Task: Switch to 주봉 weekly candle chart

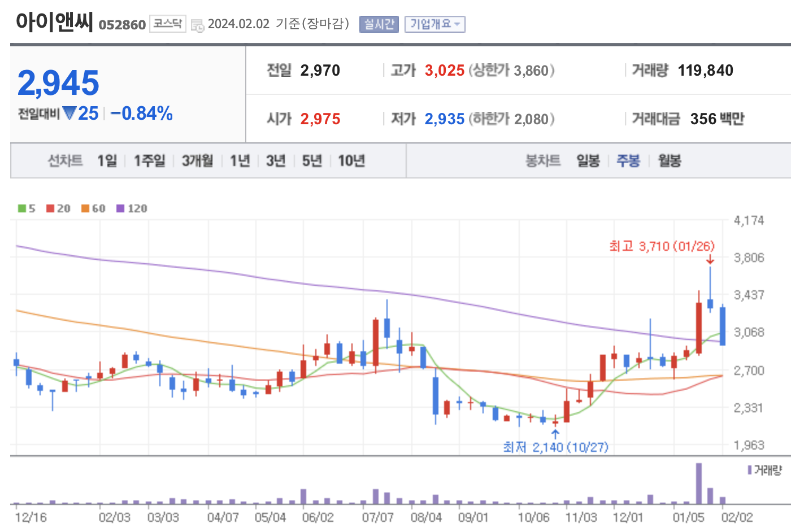Action: point(628,161)
